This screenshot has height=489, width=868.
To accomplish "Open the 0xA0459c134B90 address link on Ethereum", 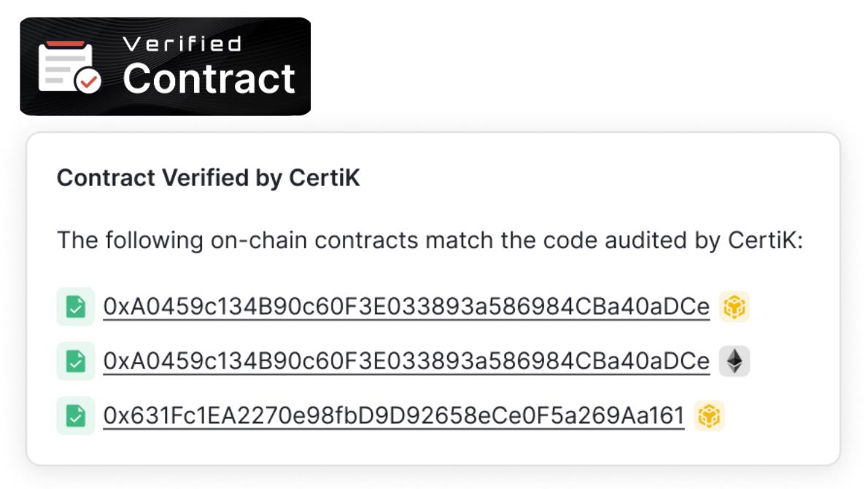I will pyautogui.click(x=406, y=361).
